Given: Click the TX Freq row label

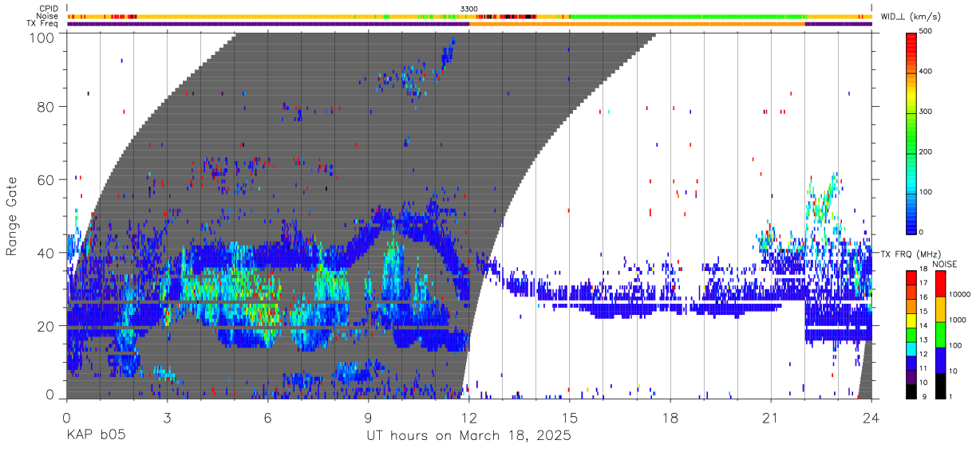Looking at the screenshot, I should [42, 24].
